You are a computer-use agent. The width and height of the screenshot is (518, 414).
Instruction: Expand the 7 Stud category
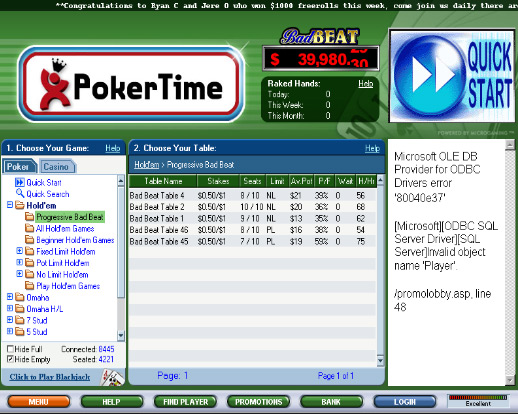tap(10, 320)
